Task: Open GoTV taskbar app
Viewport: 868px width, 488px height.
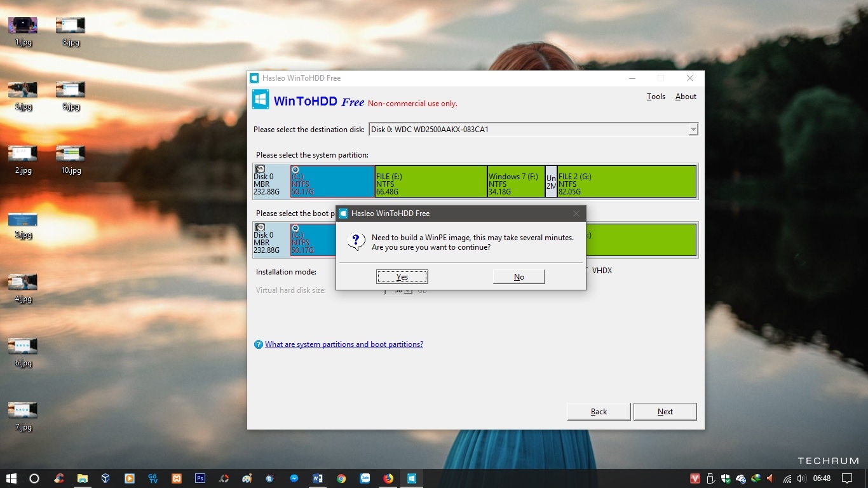Action: [153, 478]
